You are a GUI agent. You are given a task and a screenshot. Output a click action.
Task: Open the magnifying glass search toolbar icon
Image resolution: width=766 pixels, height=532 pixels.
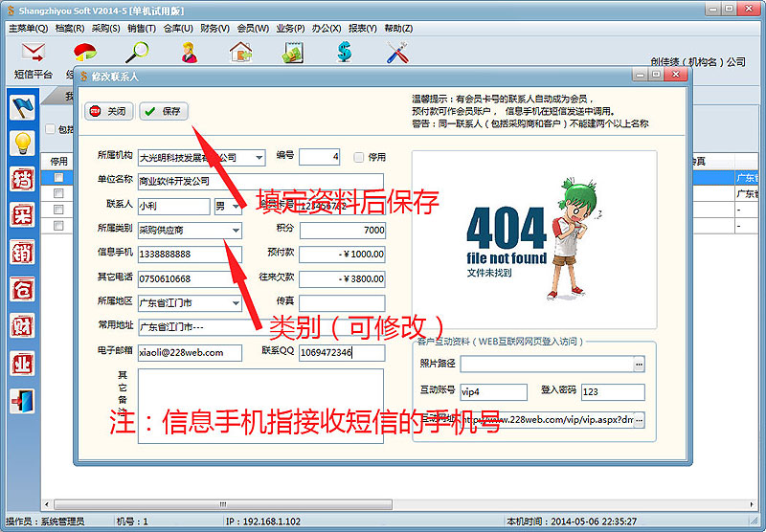pyautogui.click(x=137, y=53)
